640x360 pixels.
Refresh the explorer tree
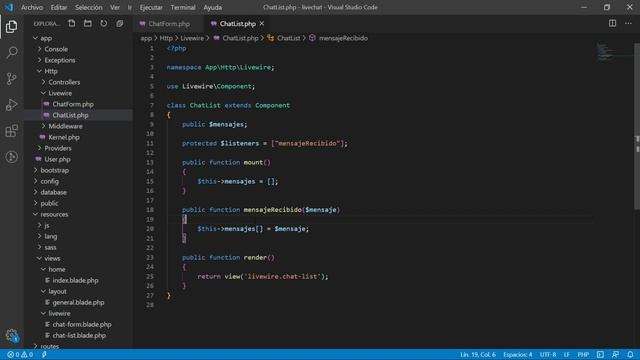click(104, 23)
